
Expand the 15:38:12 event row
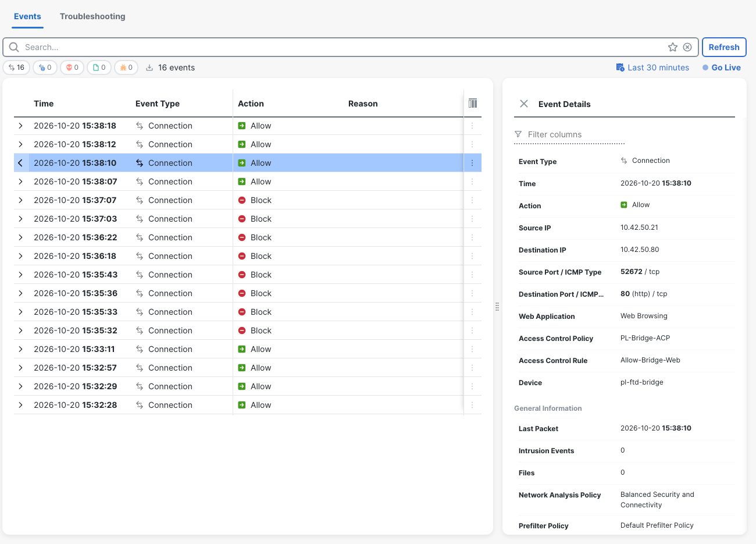(20, 144)
